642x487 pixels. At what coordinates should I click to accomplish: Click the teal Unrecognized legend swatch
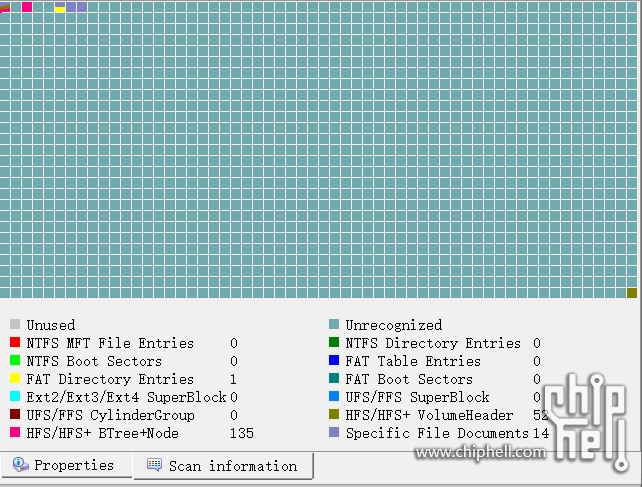click(334, 325)
